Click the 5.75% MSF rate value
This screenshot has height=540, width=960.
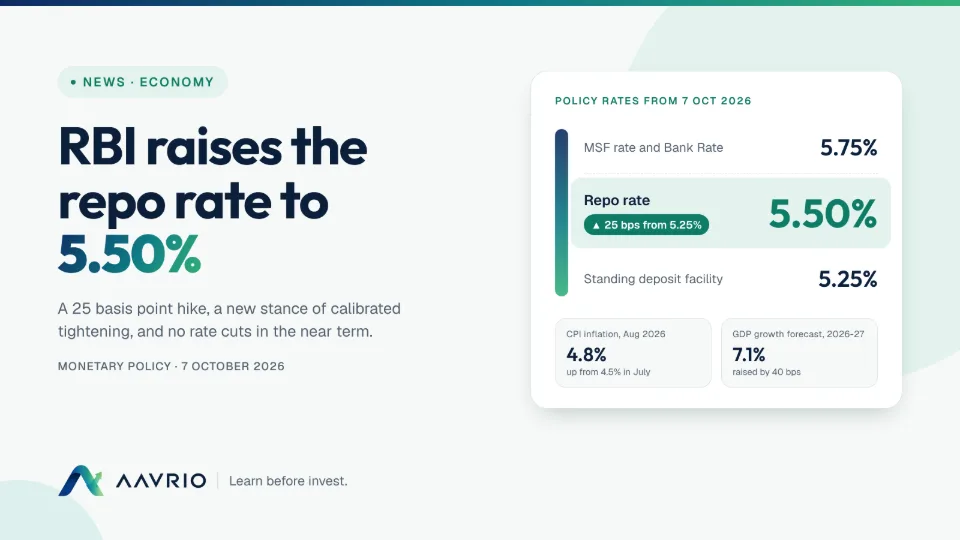[849, 148]
